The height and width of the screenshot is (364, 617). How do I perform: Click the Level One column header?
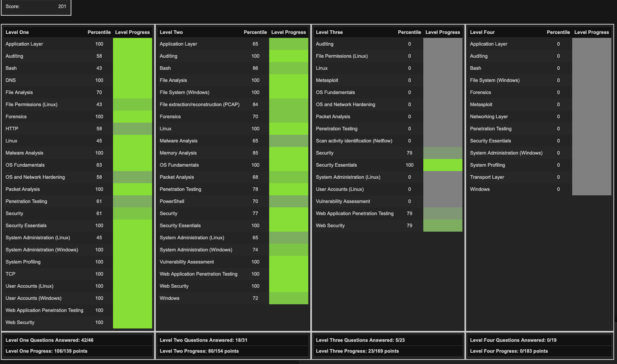pyautogui.click(x=17, y=32)
